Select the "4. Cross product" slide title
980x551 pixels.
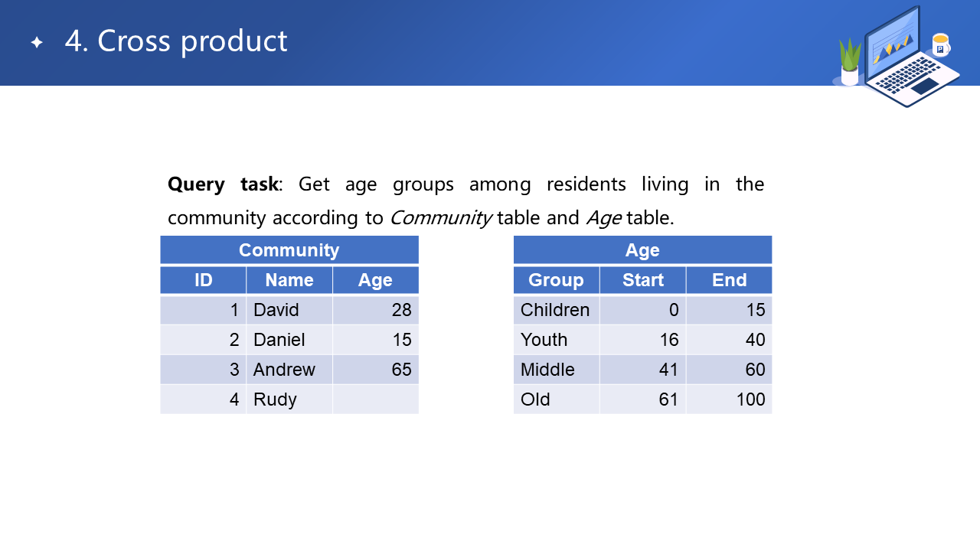point(176,41)
